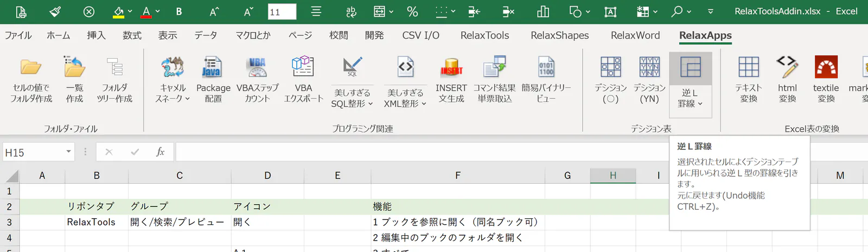The height and width of the screenshot is (252, 868).
Task: Click the merge cells icon
Action: [380, 11]
